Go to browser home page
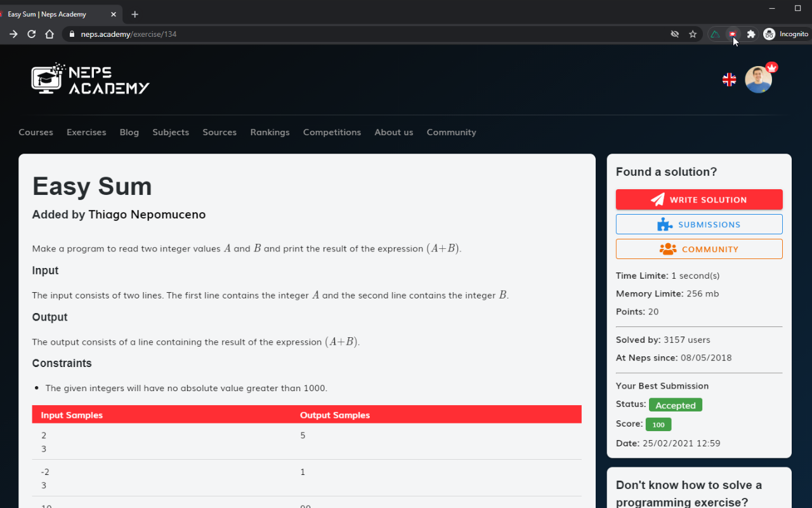This screenshot has width=812, height=508. click(x=49, y=34)
